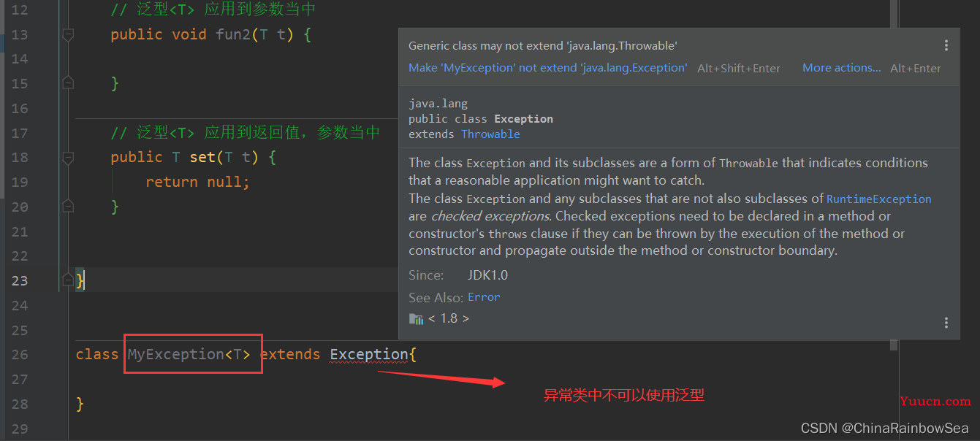The image size is (980, 441).
Task: Open the RuntimeException documentation link
Action: pyautogui.click(x=878, y=199)
